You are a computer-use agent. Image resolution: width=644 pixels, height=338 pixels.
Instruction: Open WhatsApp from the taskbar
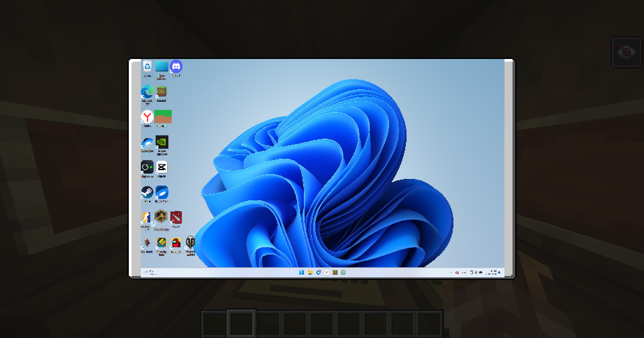pyautogui.click(x=343, y=273)
